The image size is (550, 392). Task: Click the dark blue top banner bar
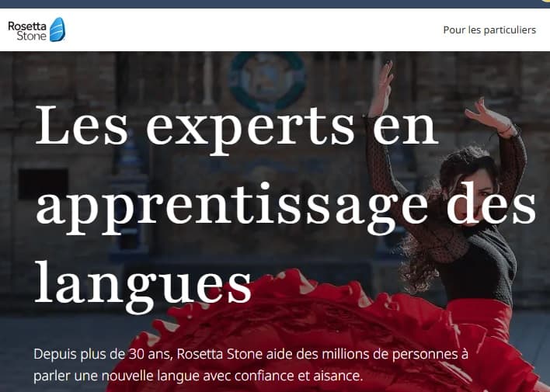270,4
